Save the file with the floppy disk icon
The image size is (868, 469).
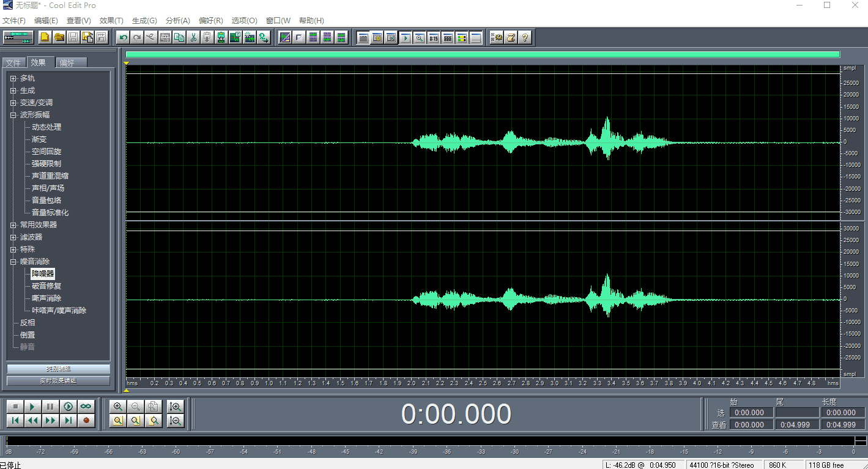[x=73, y=37]
